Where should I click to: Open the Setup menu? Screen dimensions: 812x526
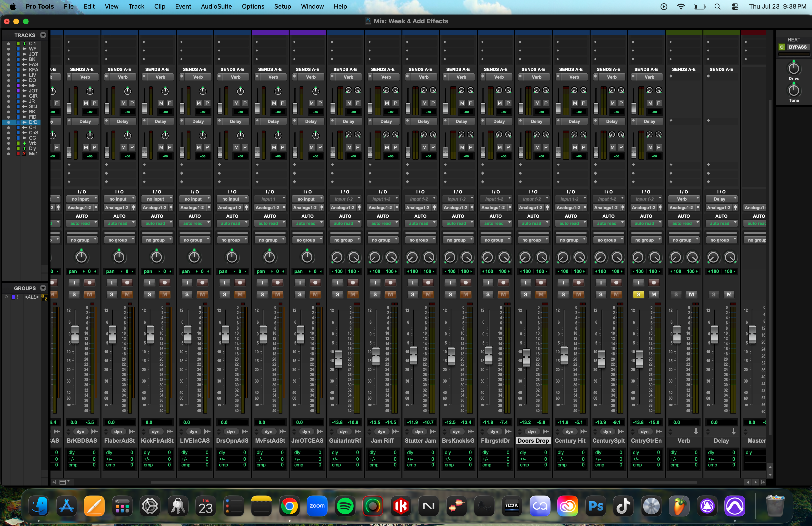pos(282,6)
